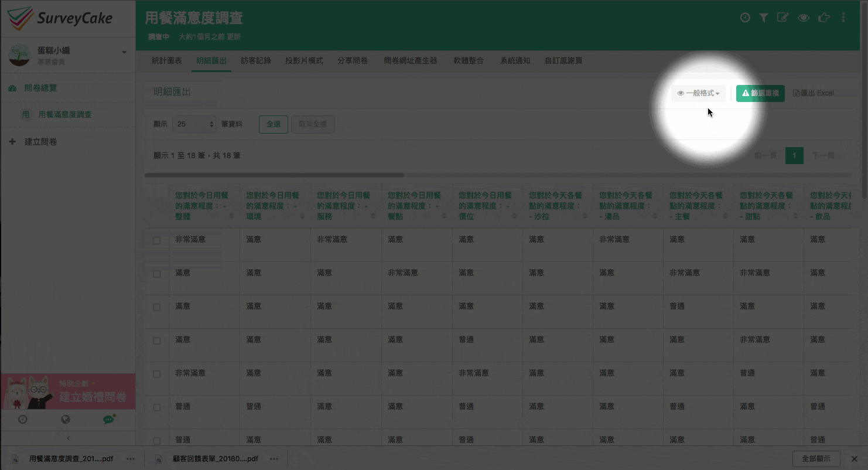Sort by the 主餐 column arrows
Screen dimensions: 868x470
click(x=726, y=216)
